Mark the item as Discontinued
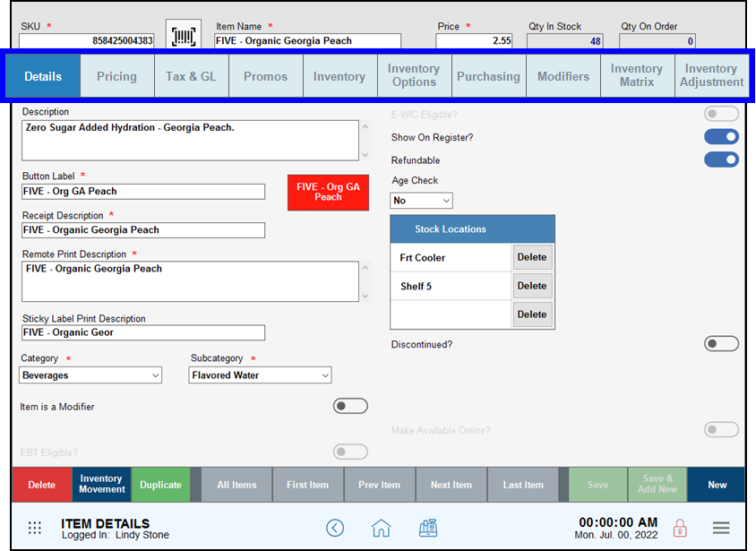Screen dimensions: 756x551 [721, 343]
